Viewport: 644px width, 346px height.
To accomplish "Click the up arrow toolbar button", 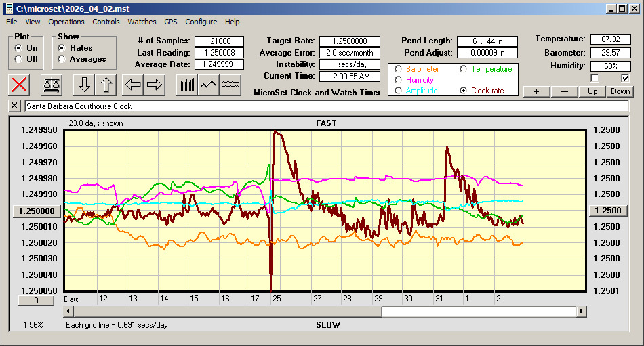I will pyautogui.click(x=106, y=85).
